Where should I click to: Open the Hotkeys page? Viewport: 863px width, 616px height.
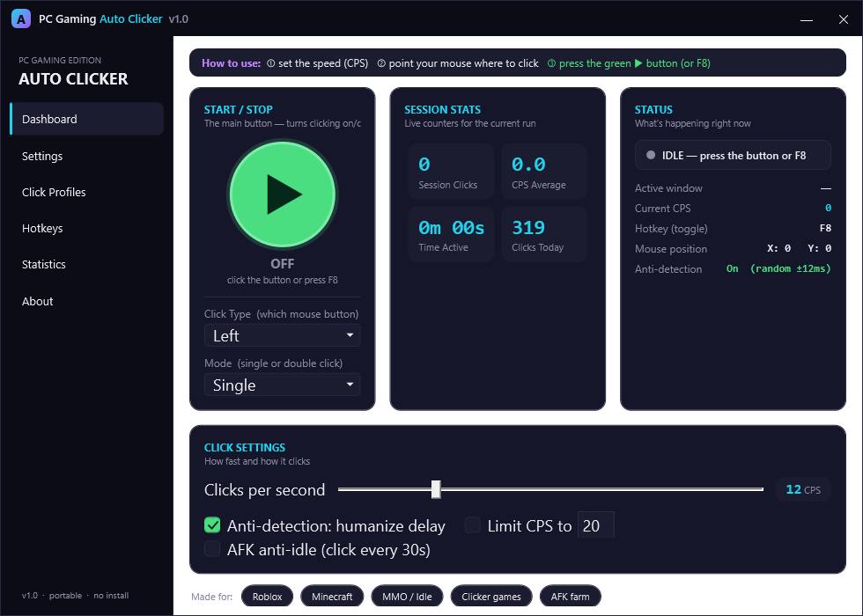[87, 228]
